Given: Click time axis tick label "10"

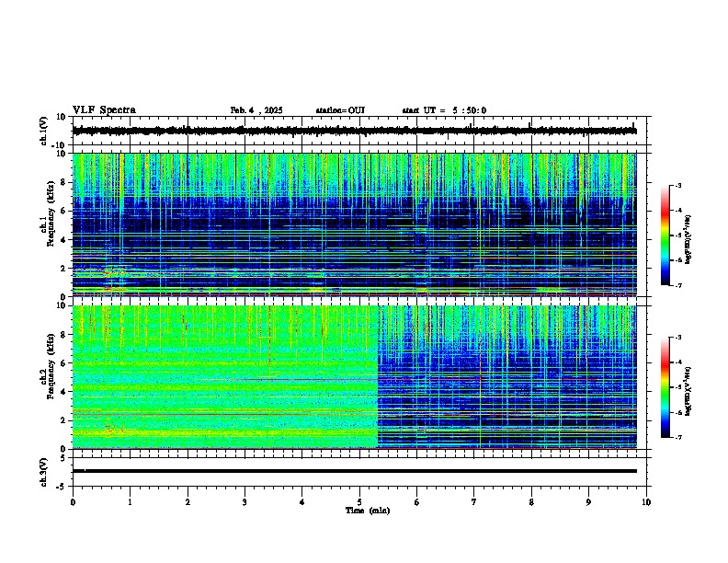Looking at the screenshot, I should [646, 502].
